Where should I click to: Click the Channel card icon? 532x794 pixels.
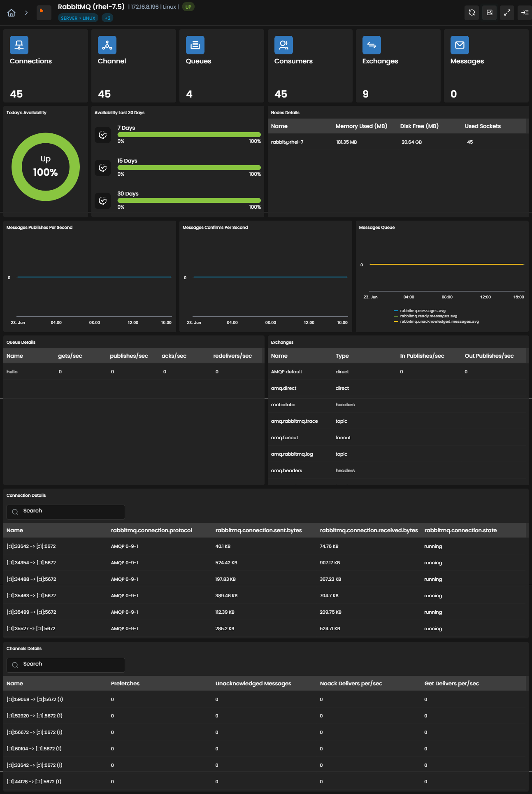[x=107, y=45]
